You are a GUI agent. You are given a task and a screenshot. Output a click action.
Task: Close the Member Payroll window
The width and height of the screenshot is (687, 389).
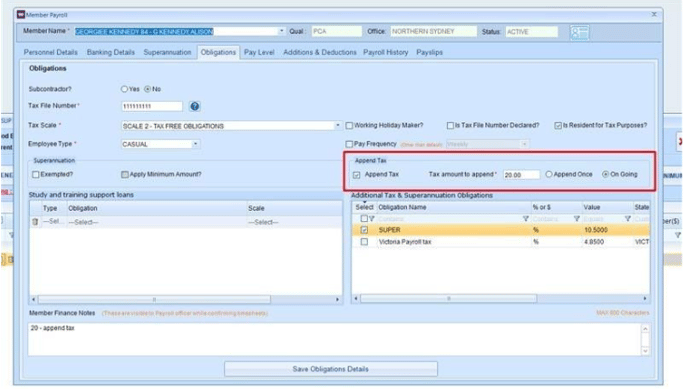[x=654, y=14]
